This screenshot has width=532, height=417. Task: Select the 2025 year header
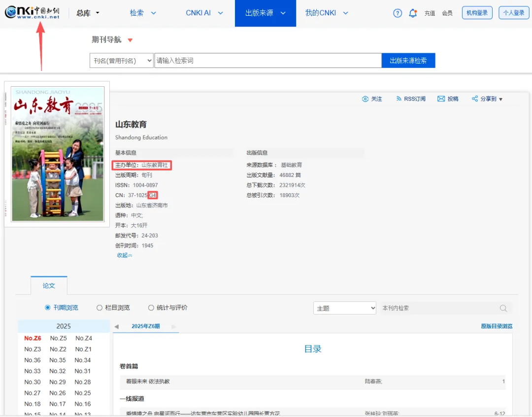[x=64, y=326]
